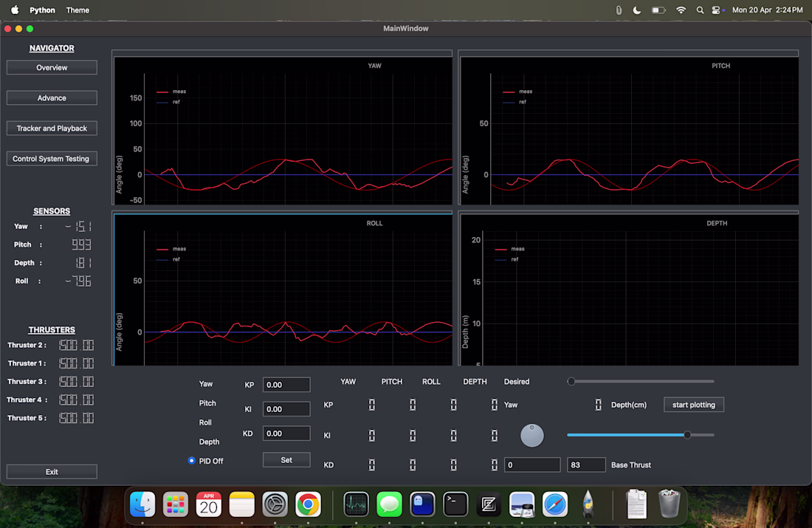Viewport: 812px width, 528px height.
Task: Click the Control System Testing button
Action: pyautogui.click(x=52, y=159)
